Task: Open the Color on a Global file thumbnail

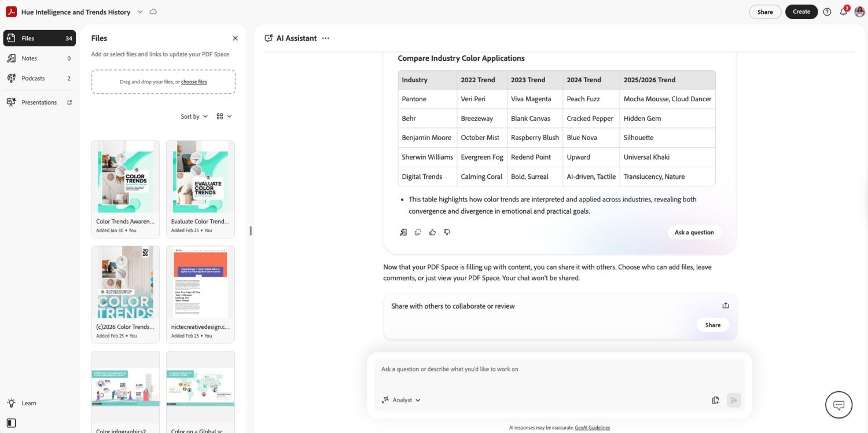Action: (x=200, y=392)
